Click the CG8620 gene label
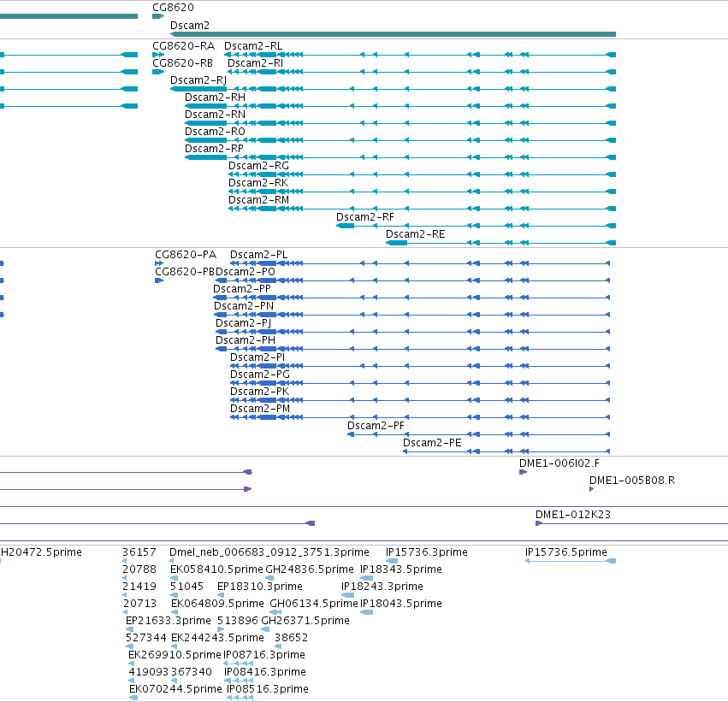Viewport: 728px width, 702px height. [x=173, y=8]
